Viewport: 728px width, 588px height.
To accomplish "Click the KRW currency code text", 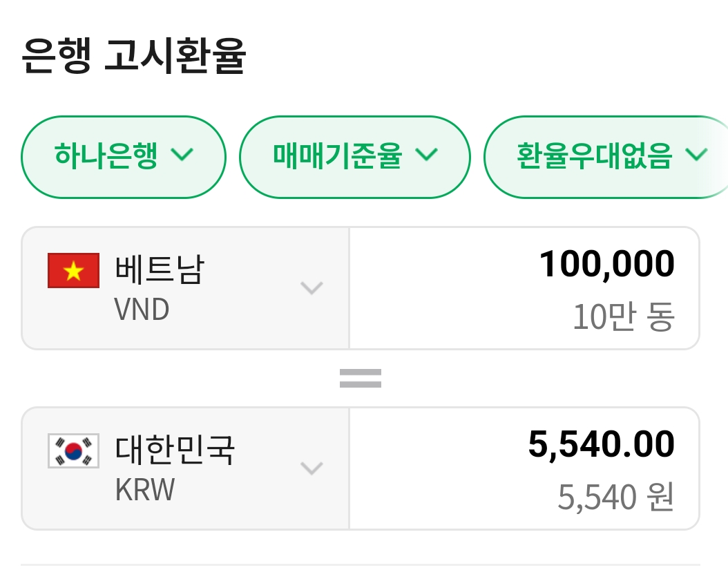I will (145, 490).
